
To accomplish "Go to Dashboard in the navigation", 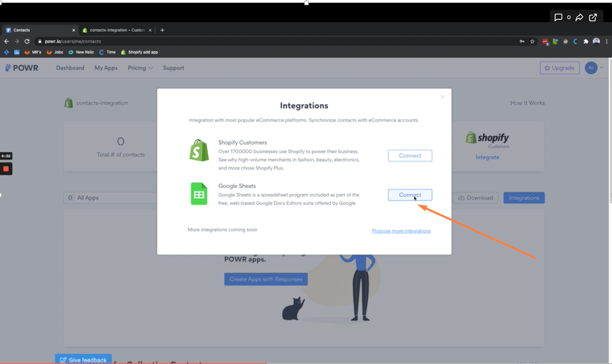I will [70, 68].
